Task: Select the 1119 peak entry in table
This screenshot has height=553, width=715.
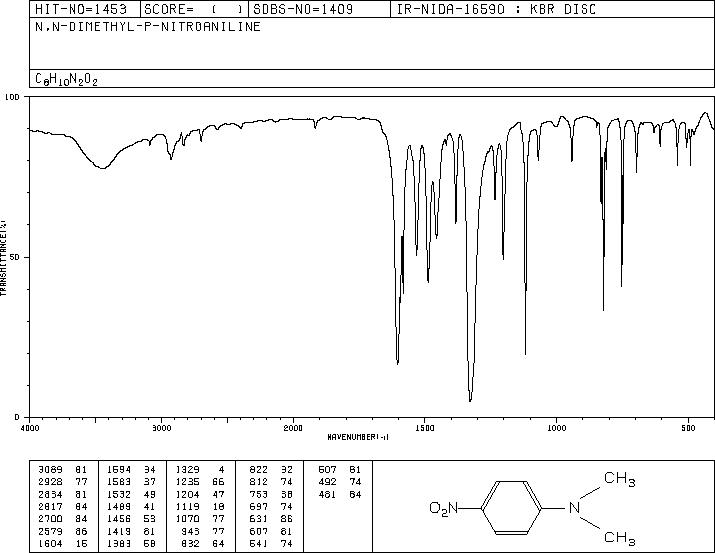Action: tap(200, 506)
